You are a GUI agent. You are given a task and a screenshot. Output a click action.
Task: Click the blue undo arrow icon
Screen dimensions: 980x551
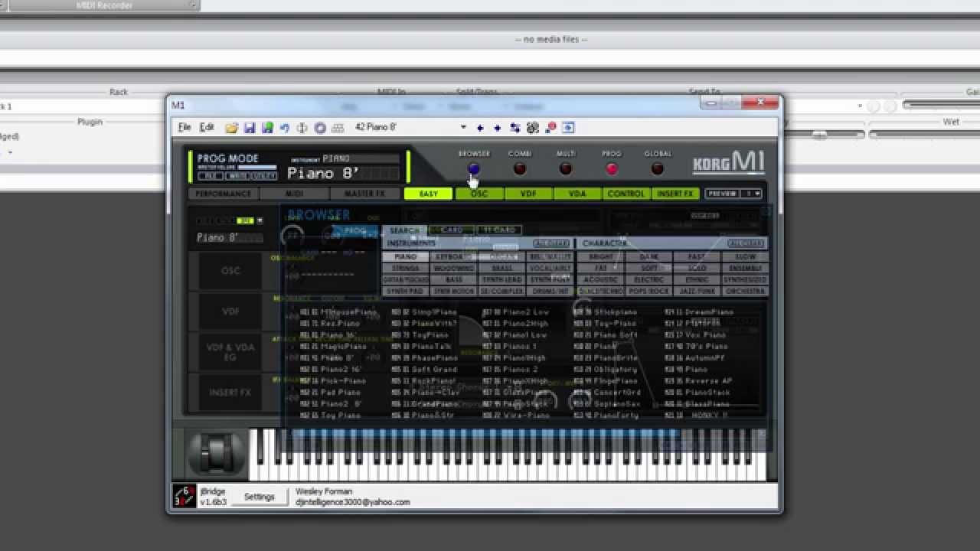[285, 128]
